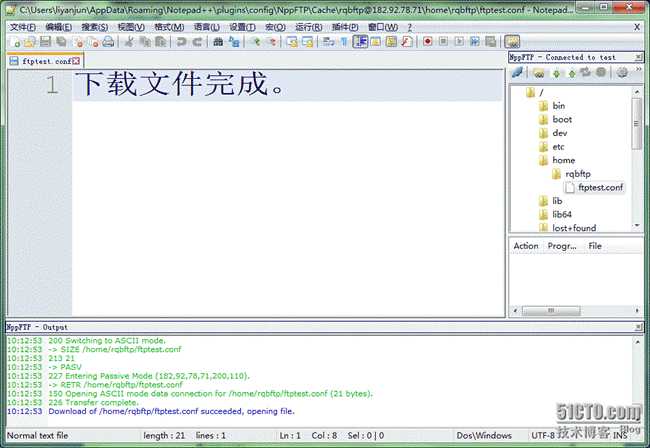This screenshot has width=650, height=448.
Task: Toggle show all characters paragraph icon
Action: pyautogui.click(x=344, y=42)
